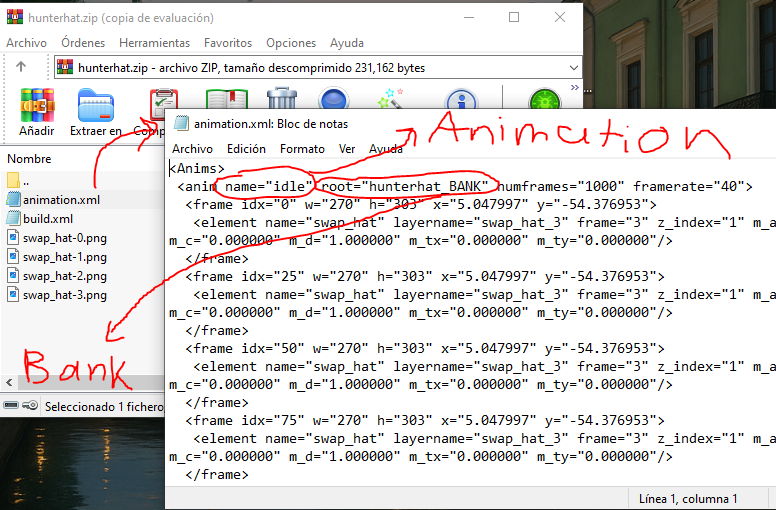Click the swap_hat-0.png image icon
The width and height of the screenshot is (776, 510).
tap(14, 237)
